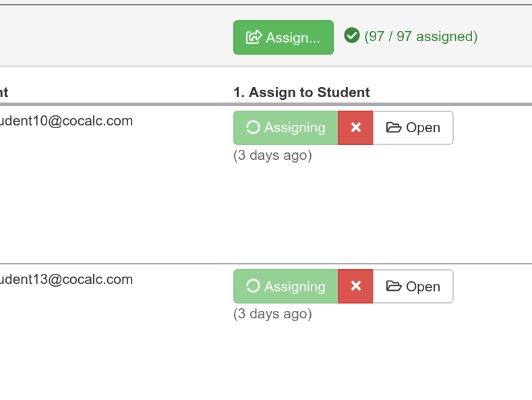The width and height of the screenshot is (532, 400).
Task: Click the spinner icon in student10's Assigning button
Action: pos(253,127)
